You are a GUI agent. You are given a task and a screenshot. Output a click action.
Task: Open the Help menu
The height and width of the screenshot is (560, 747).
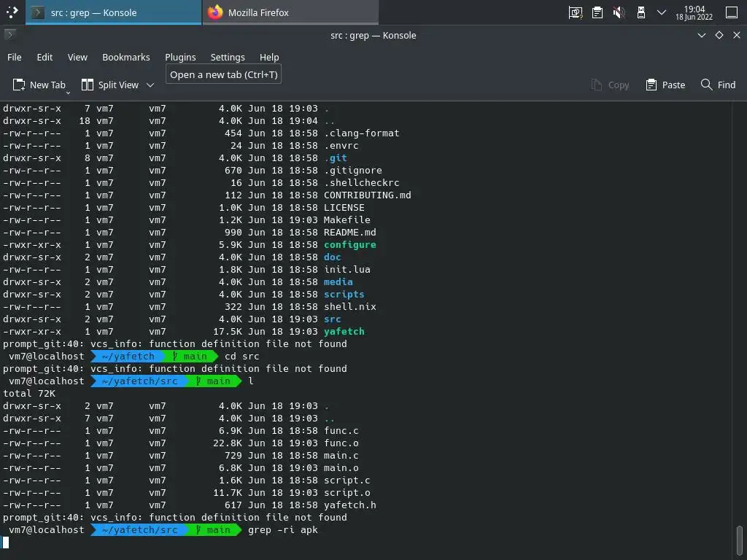(269, 57)
